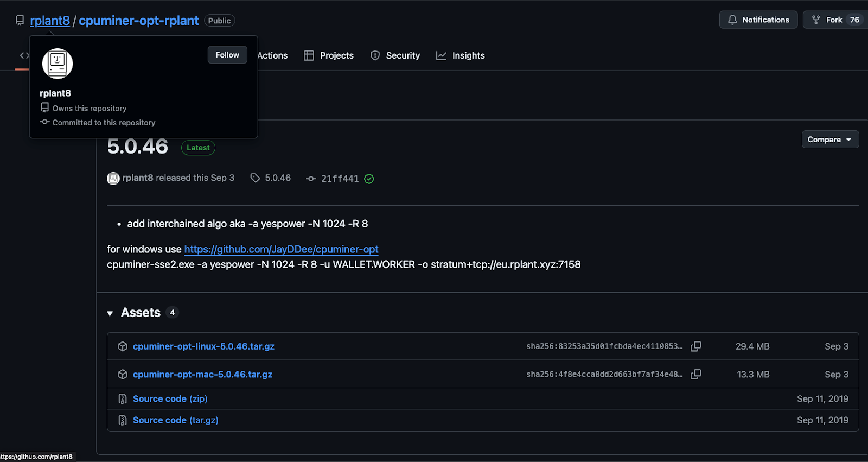This screenshot has height=462, width=868.
Task: Click the Code tab brackets icon
Action: click(x=24, y=55)
